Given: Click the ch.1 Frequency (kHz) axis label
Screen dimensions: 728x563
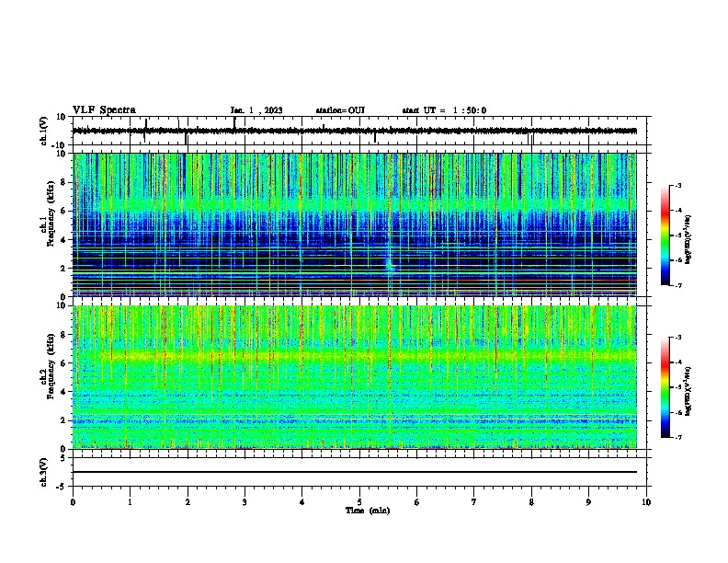Looking at the screenshot, I should 47,213.
